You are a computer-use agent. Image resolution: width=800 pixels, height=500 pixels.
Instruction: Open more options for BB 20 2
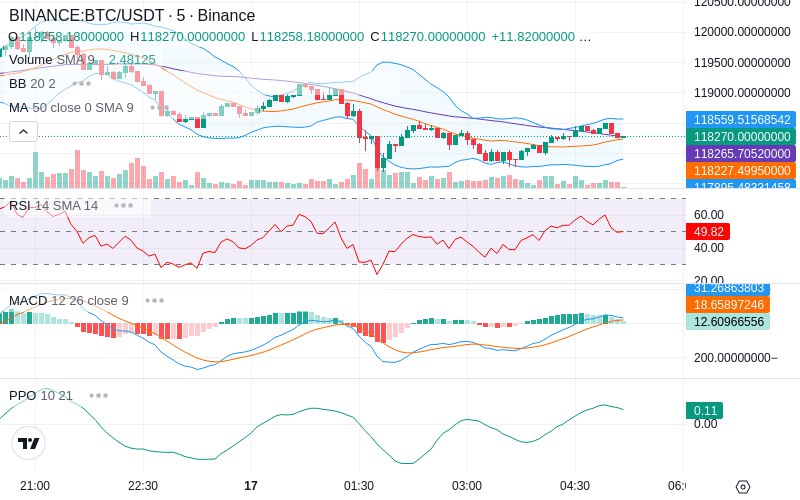tap(82, 84)
